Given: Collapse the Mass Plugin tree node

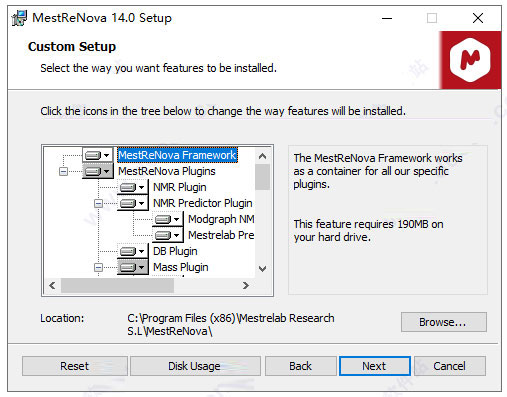Looking at the screenshot, I should pos(98,267).
